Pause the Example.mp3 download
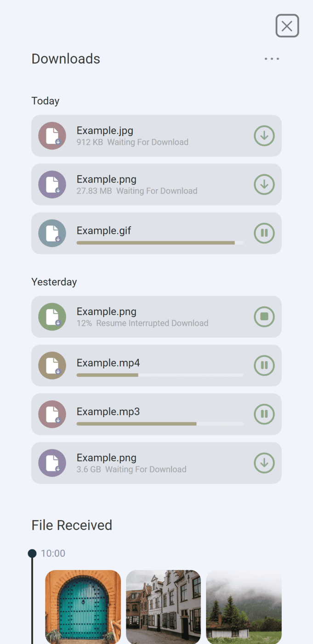This screenshot has height=644, width=313. point(264,414)
